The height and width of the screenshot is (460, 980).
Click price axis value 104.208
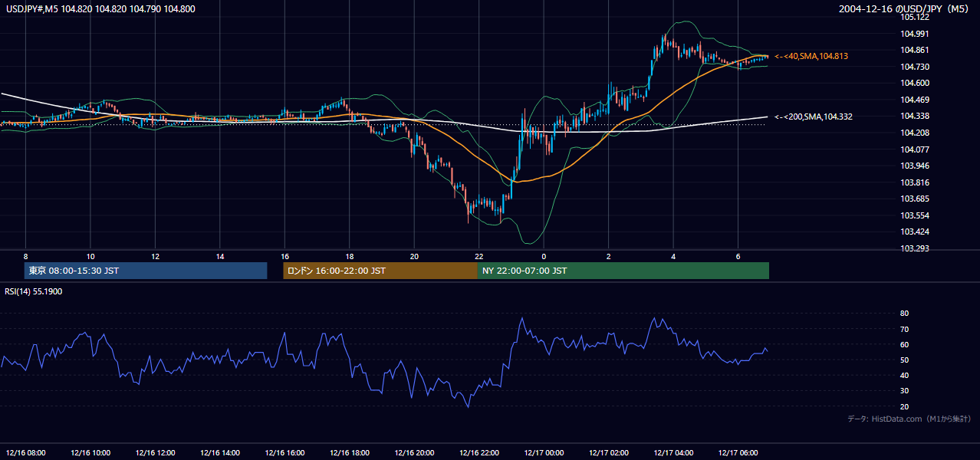[915, 133]
